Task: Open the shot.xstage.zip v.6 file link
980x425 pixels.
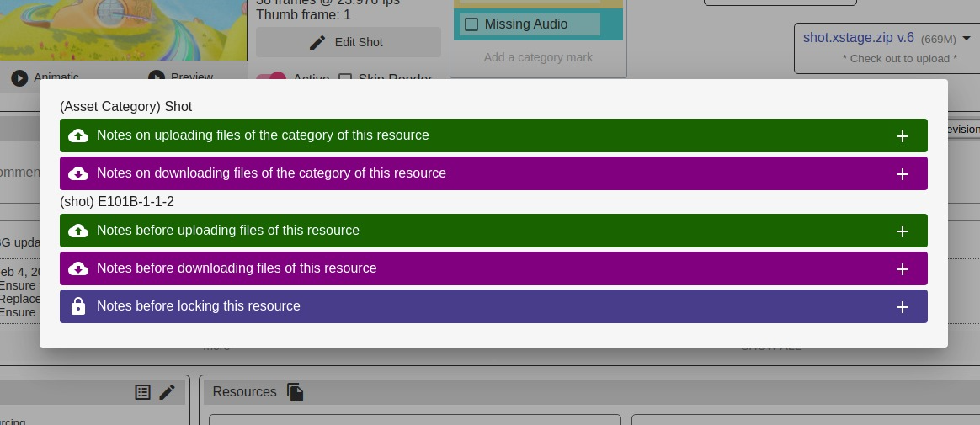Action: point(858,38)
